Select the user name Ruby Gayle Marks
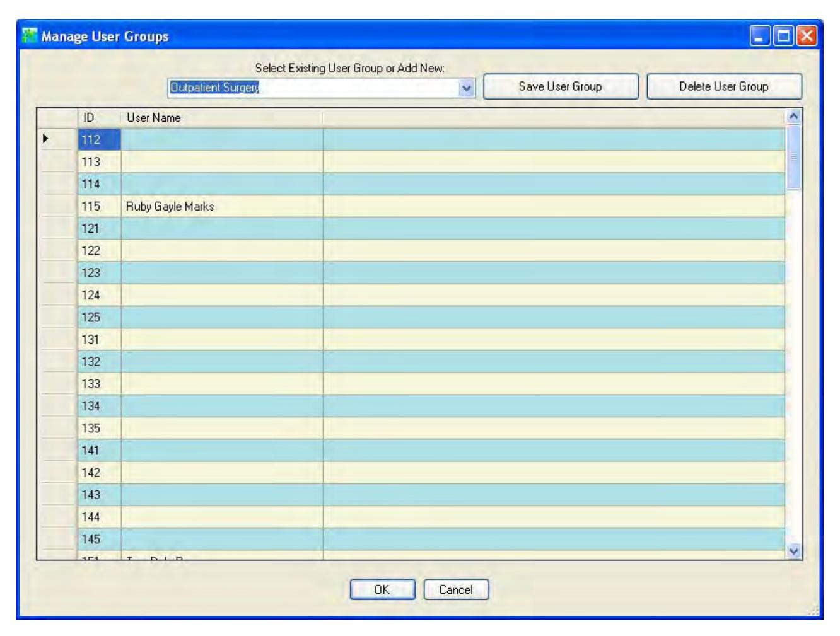 tap(170, 206)
